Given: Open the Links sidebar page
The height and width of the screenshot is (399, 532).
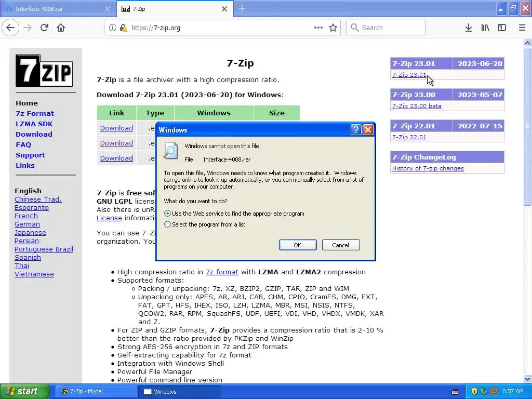Looking at the screenshot, I should point(25,165).
